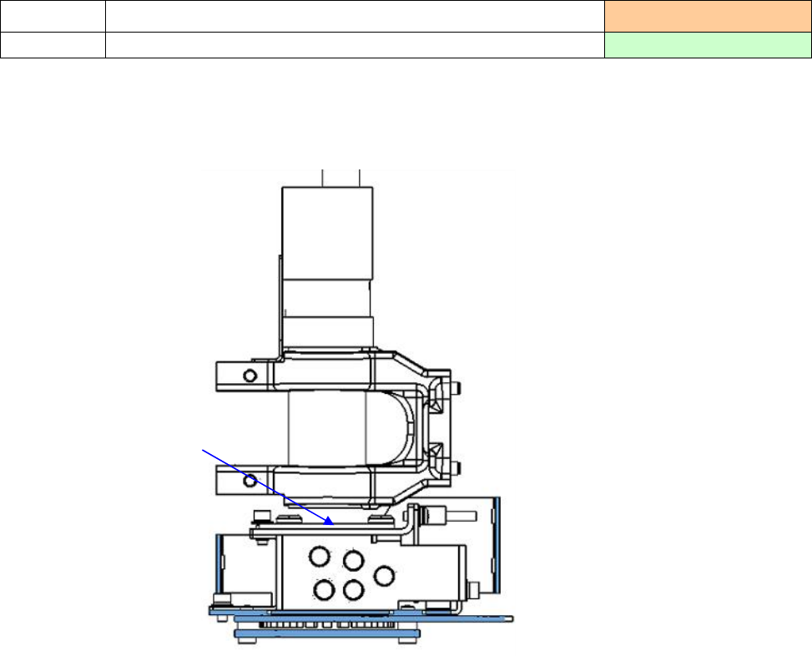Select the mechanical assembly drawing image
This screenshot has height=656, width=812.
click(x=357, y=407)
